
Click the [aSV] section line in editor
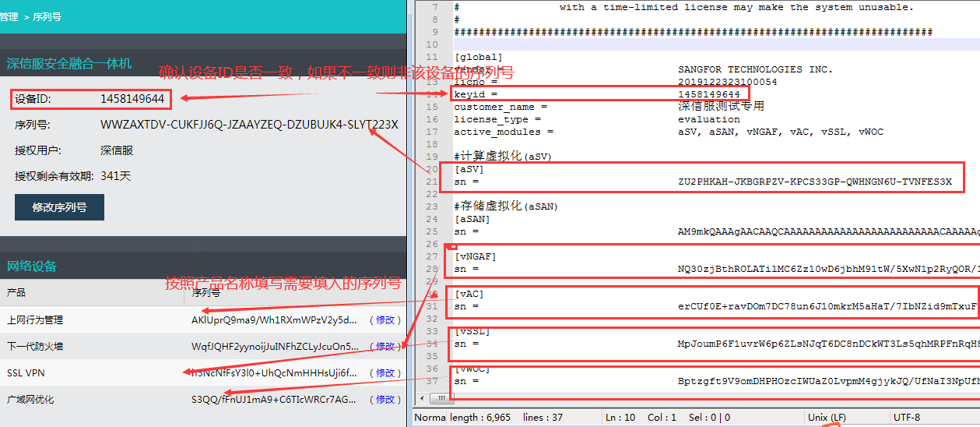[x=469, y=169]
